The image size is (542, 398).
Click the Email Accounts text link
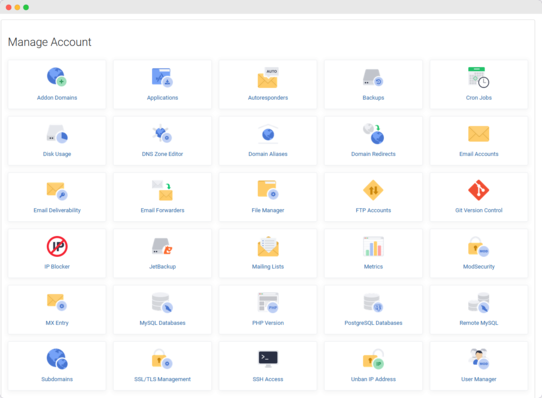[x=479, y=154]
